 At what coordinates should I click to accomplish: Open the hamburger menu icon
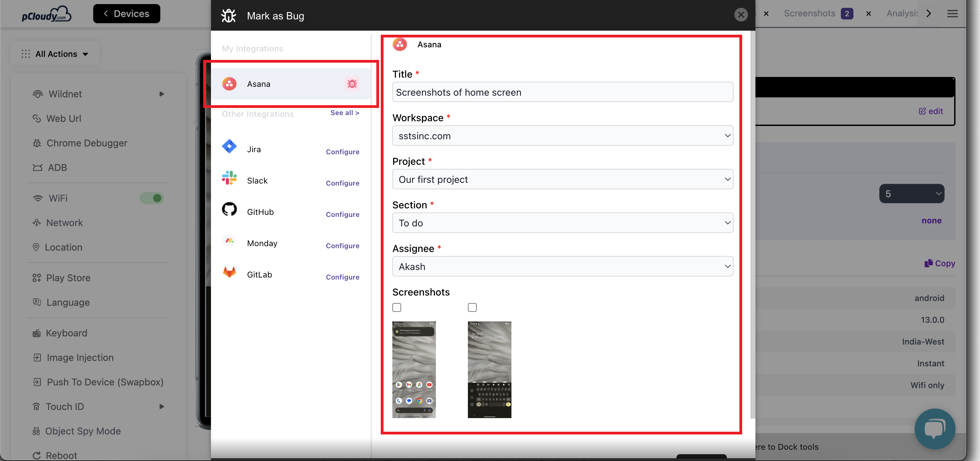pyautogui.click(x=952, y=14)
